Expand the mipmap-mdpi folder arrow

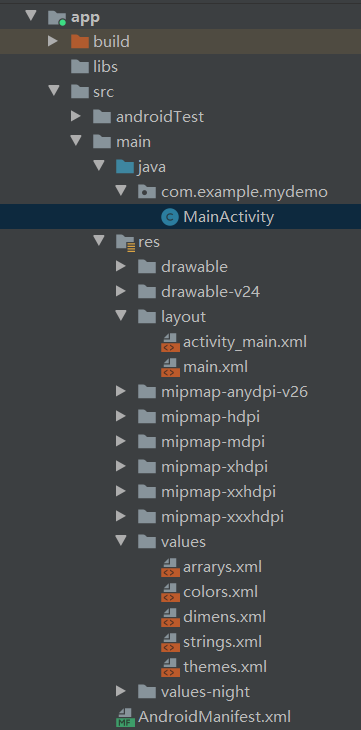[121, 441]
